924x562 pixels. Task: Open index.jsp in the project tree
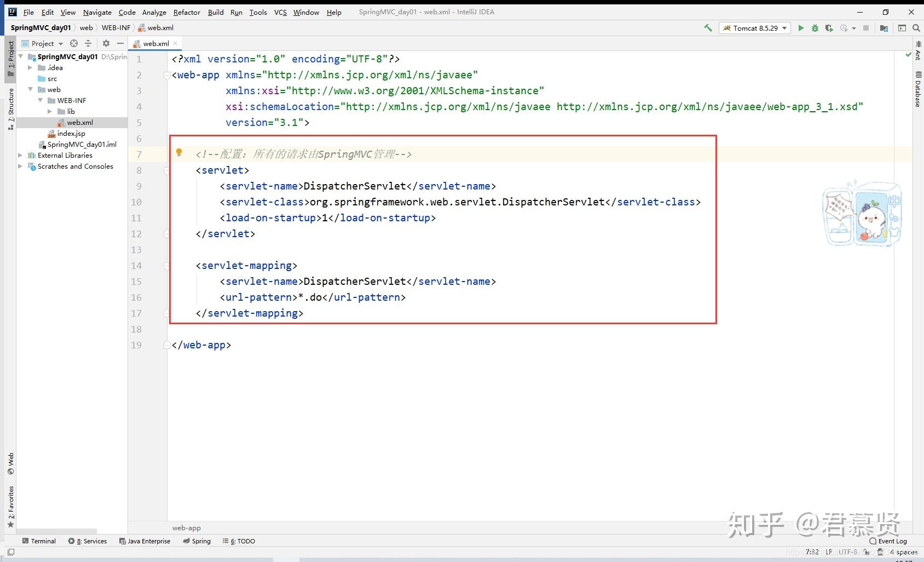click(71, 134)
